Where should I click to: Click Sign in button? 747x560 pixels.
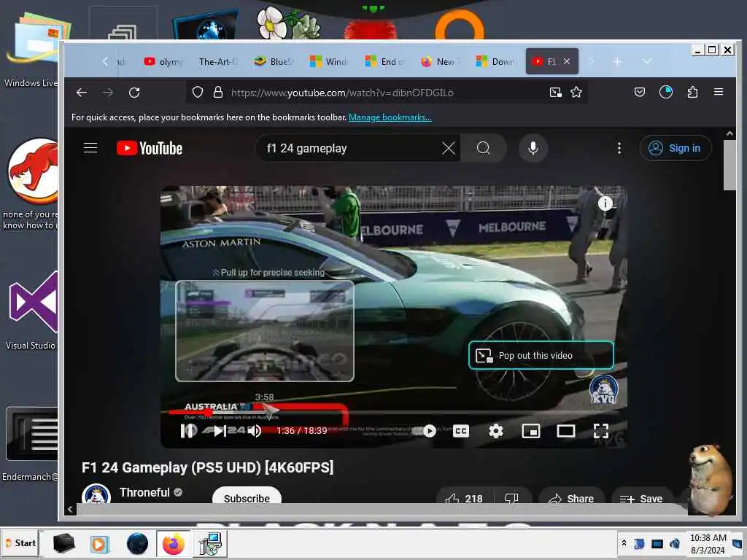tap(675, 148)
